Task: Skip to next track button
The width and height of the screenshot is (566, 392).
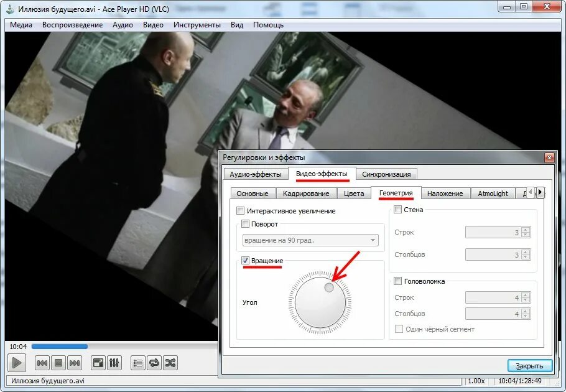Action: coord(75,363)
